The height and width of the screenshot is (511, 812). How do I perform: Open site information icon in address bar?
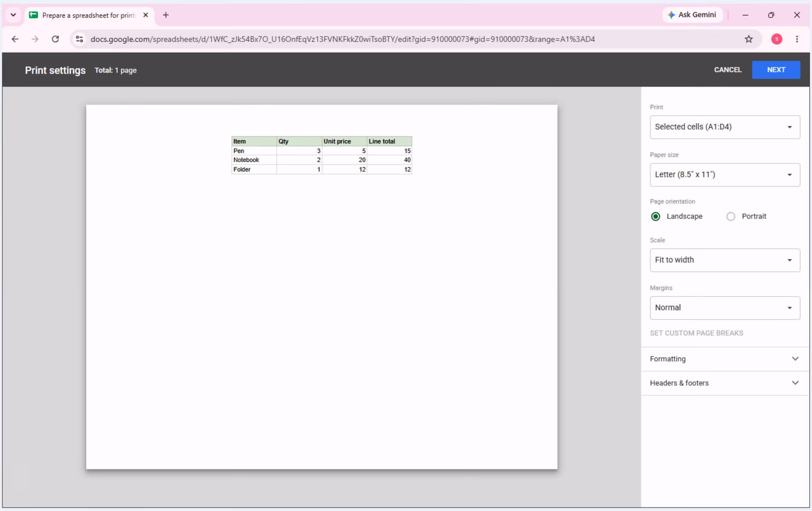click(79, 39)
